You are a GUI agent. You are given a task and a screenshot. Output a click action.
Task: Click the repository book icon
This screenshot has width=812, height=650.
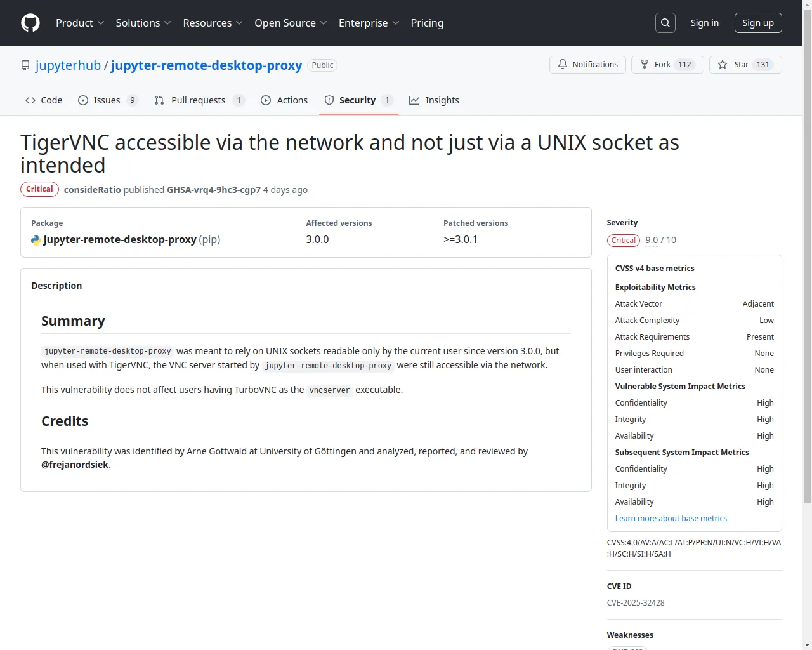pyautogui.click(x=25, y=65)
